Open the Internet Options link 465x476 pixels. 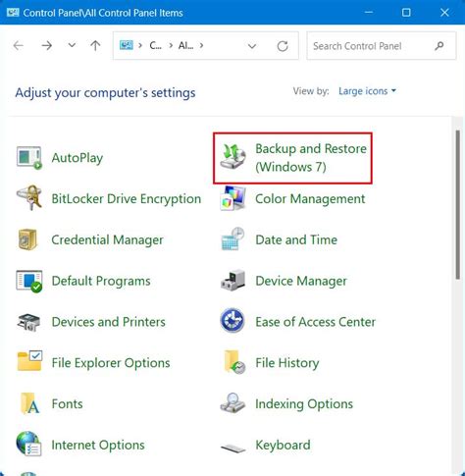click(98, 445)
